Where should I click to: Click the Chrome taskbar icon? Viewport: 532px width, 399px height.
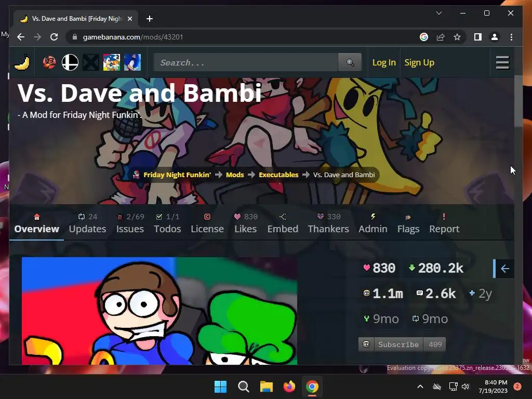pyautogui.click(x=312, y=387)
